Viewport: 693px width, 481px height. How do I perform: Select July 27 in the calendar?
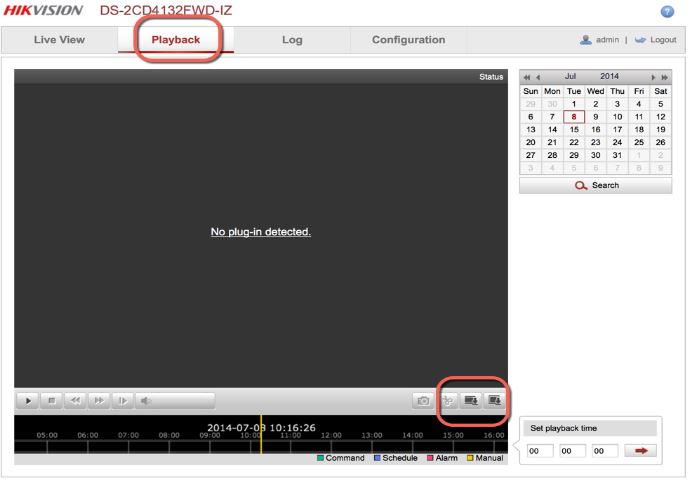(530, 155)
